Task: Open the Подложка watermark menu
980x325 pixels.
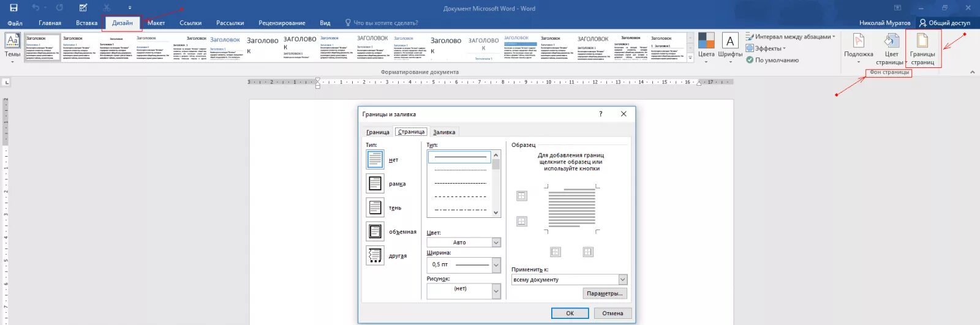Action: [x=859, y=48]
